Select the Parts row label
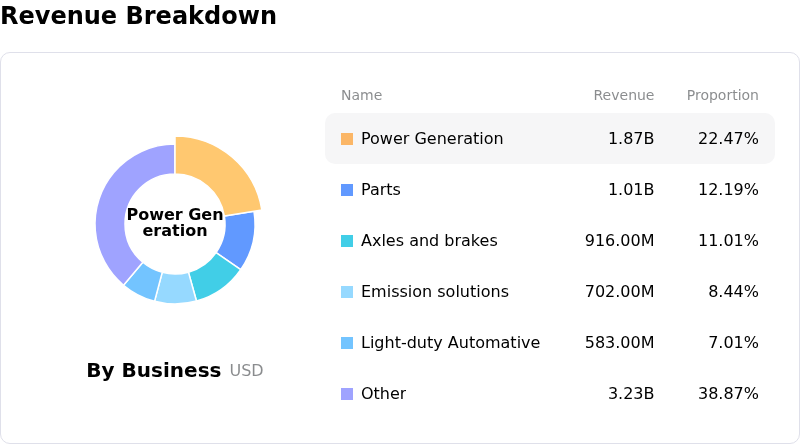Image resolution: width=800 pixels, height=444 pixels. (x=380, y=190)
